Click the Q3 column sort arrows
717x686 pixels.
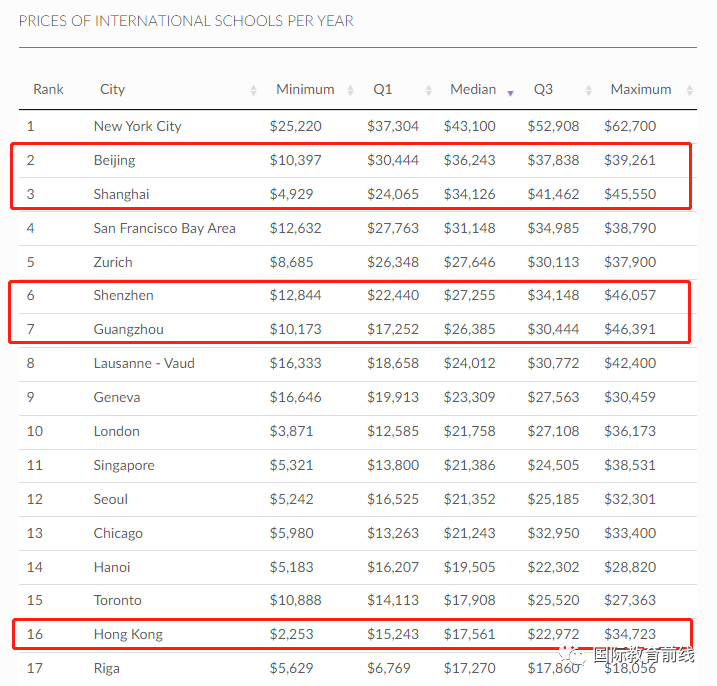pos(589,90)
